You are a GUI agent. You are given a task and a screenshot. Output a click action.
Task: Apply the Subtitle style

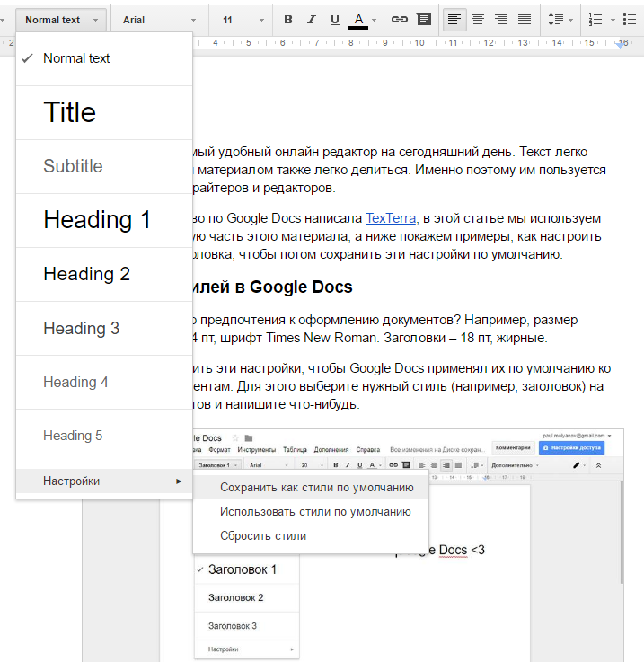[73, 166]
